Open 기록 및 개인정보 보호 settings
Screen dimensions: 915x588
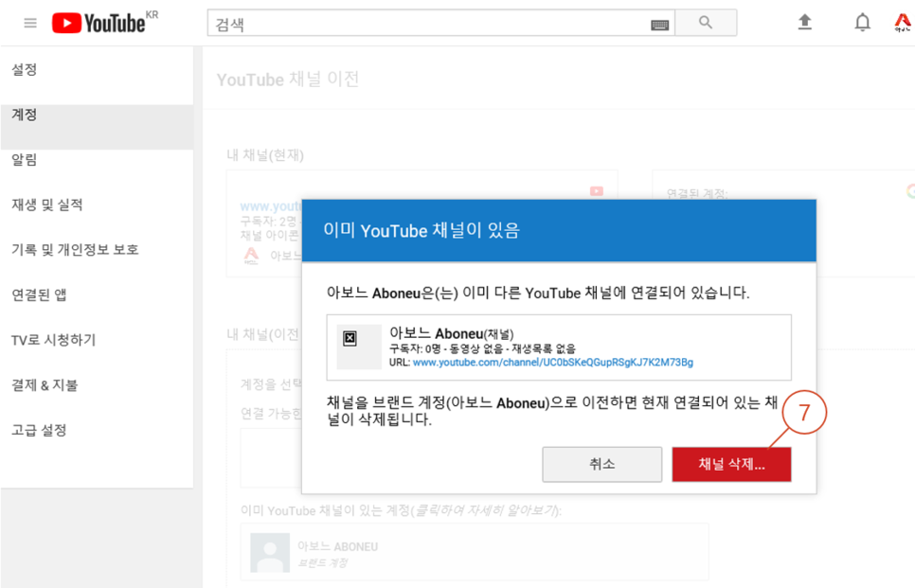coord(75,250)
